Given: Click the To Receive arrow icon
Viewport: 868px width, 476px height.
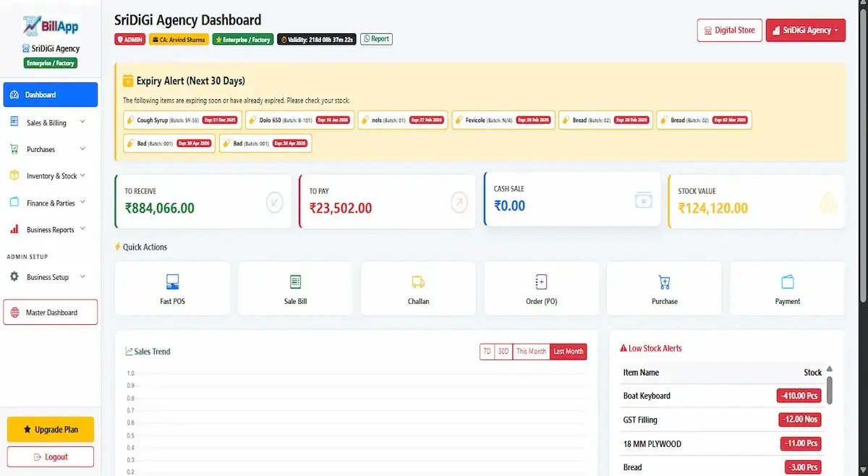Looking at the screenshot, I should coord(275,202).
